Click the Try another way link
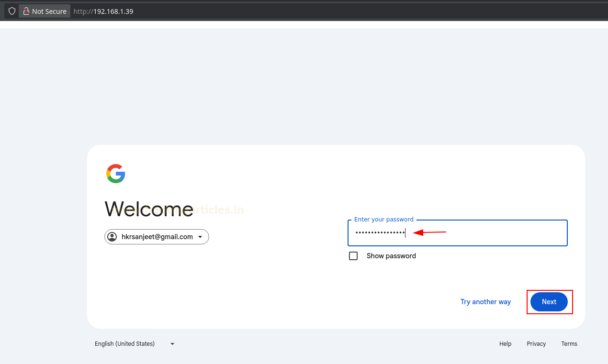 485,302
